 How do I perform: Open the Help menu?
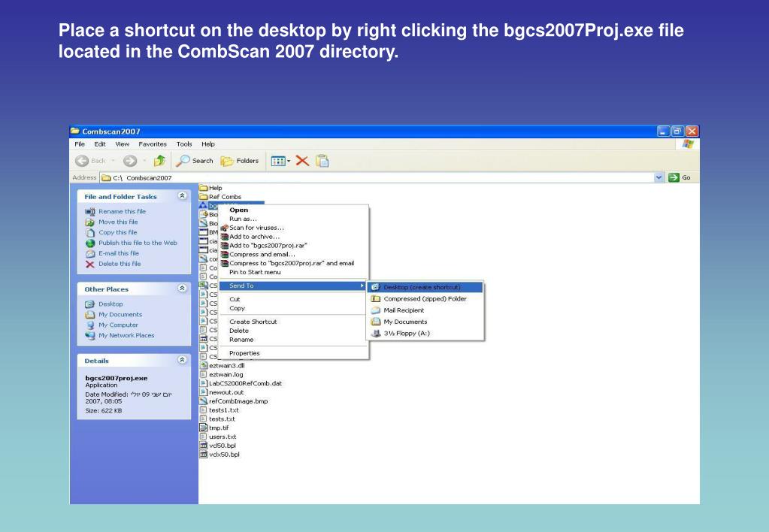(x=208, y=144)
